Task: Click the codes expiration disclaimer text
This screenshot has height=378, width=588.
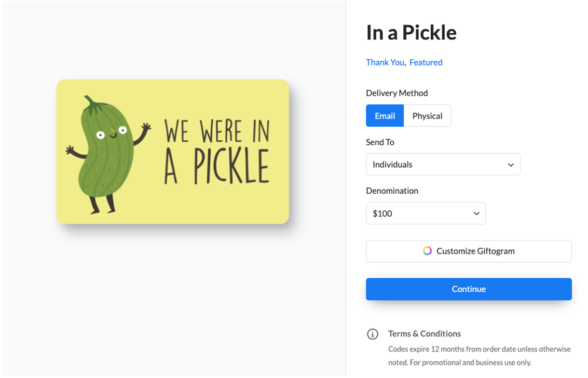Action: point(479,355)
